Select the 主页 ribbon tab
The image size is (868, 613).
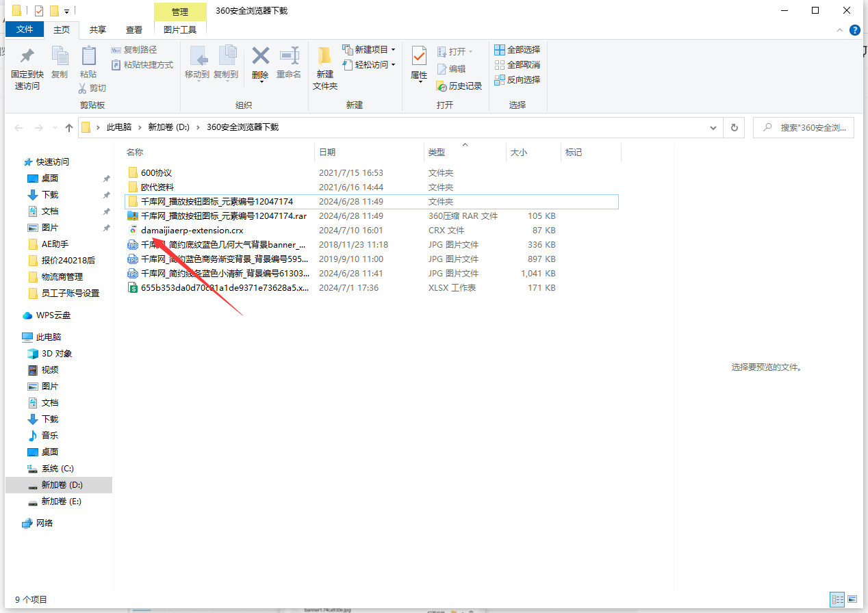pyautogui.click(x=62, y=29)
